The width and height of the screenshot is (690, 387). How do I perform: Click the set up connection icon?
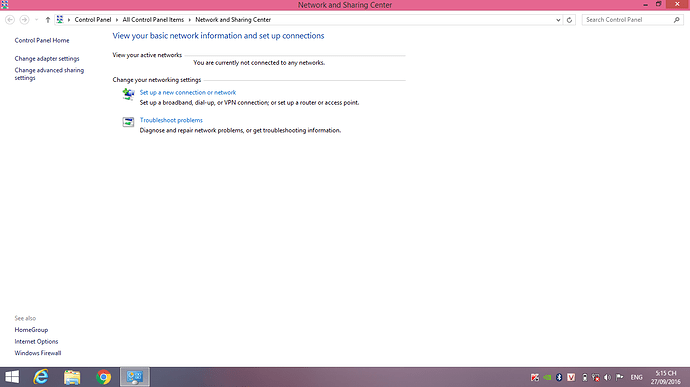point(128,94)
